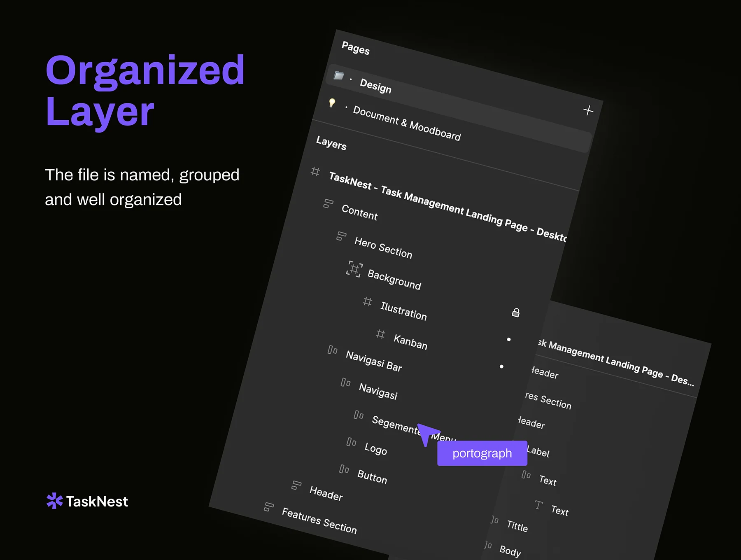Click the layout icon beside Button

click(344, 469)
